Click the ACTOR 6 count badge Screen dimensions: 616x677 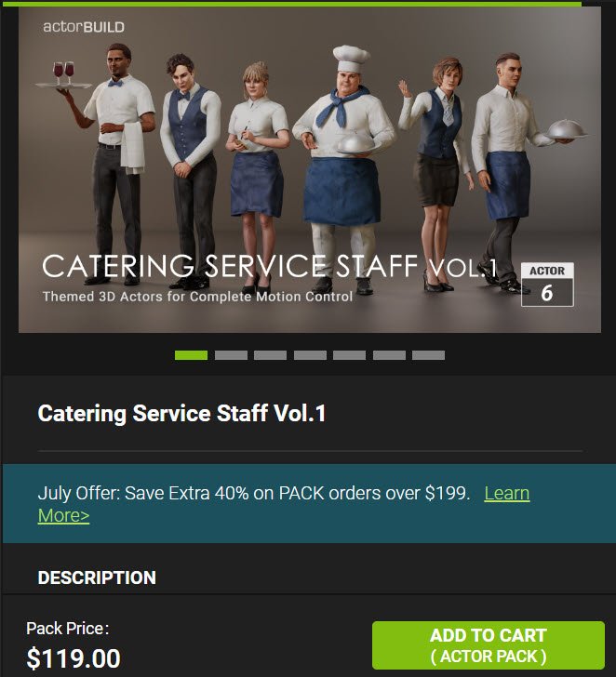point(547,285)
